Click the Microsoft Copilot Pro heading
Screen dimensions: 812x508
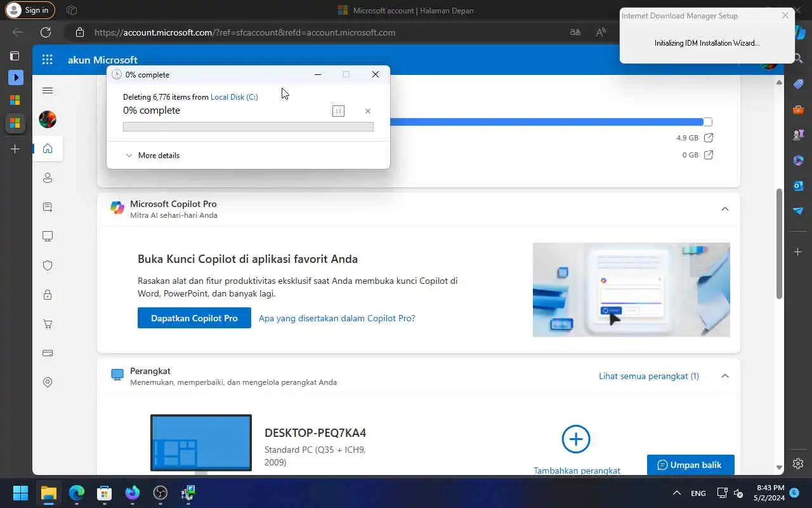(173, 204)
